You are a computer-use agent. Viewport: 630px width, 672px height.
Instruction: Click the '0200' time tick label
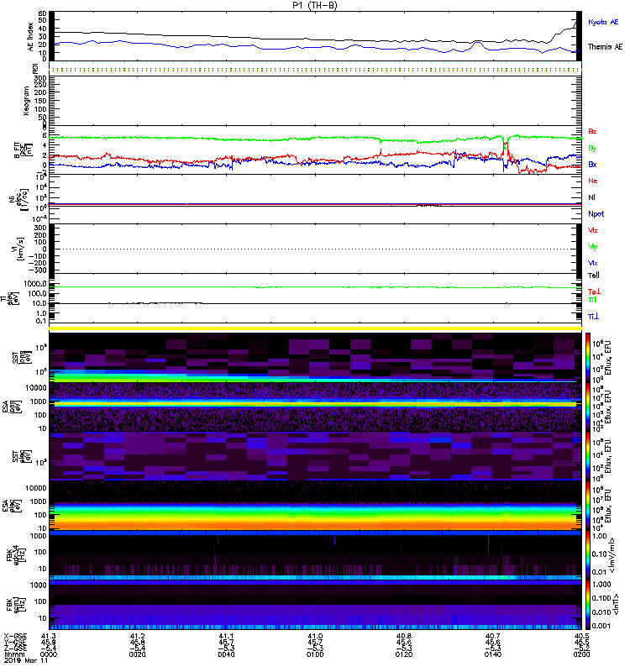pyautogui.click(x=581, y=654)
